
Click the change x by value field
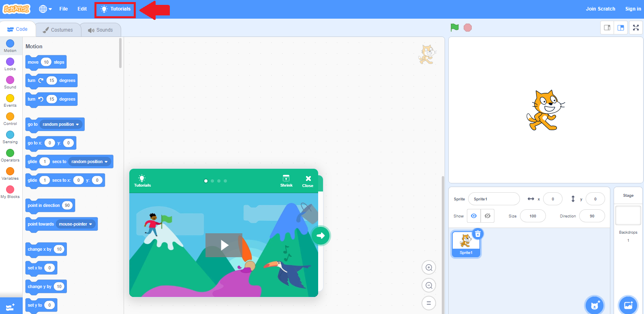[x=59, y=249]
